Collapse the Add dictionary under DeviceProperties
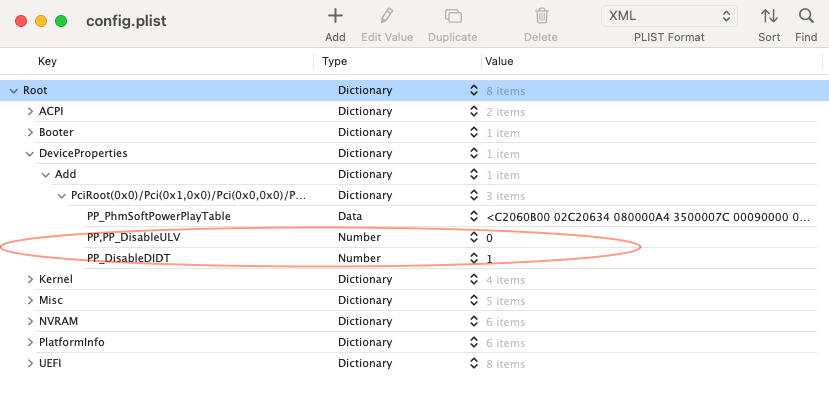 tap(46, 175)
